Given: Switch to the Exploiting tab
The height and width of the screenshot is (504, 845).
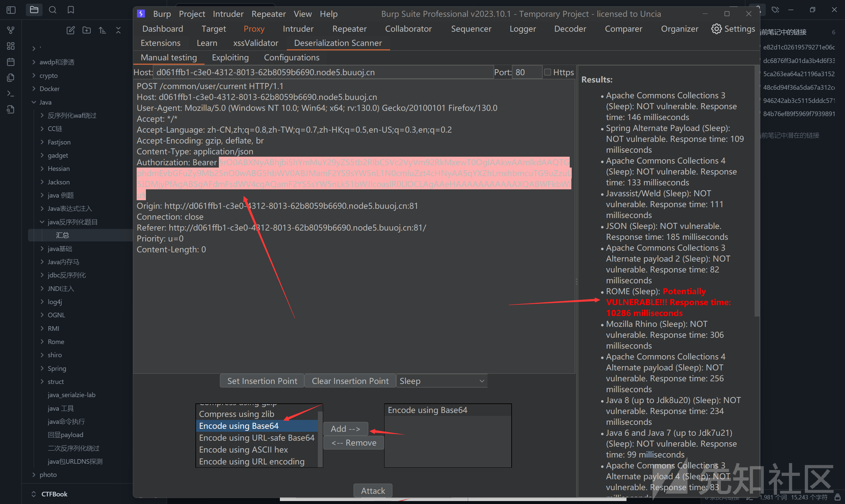Looking at the screenshot, I should [230, 57].
